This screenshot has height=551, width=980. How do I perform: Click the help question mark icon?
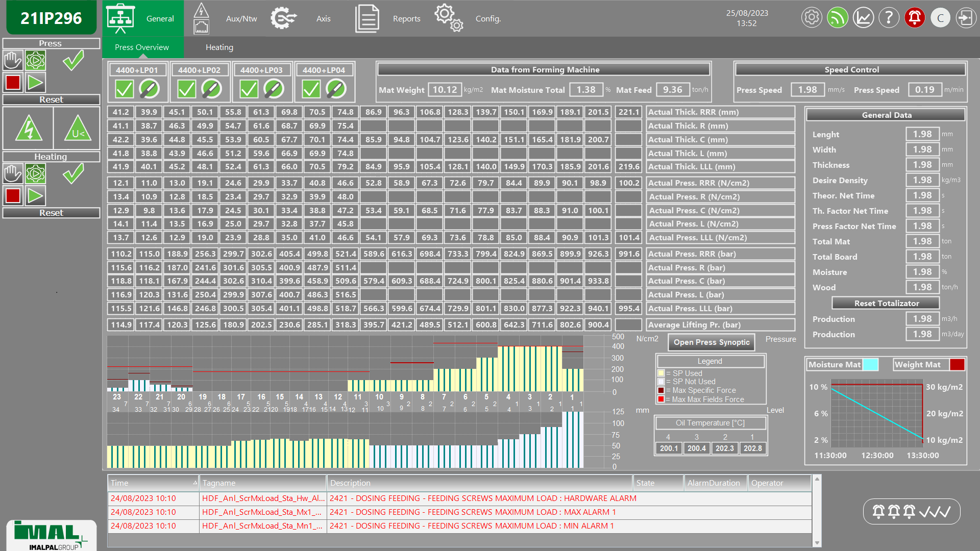(x=889, y=18)
